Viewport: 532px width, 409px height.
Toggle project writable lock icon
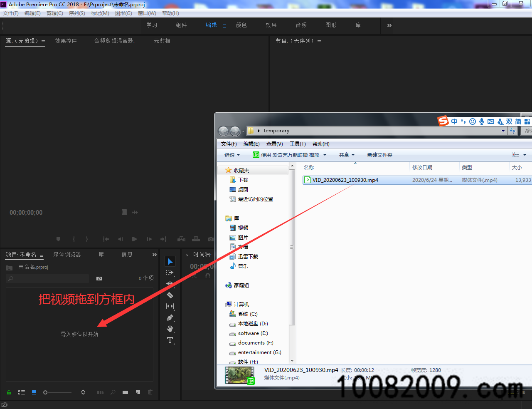[9, 392]
